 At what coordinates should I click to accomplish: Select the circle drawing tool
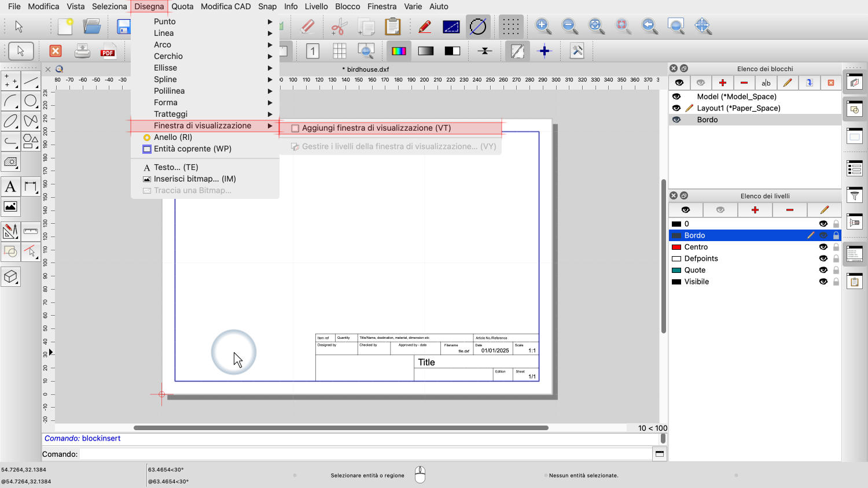(x=31, y=101)
